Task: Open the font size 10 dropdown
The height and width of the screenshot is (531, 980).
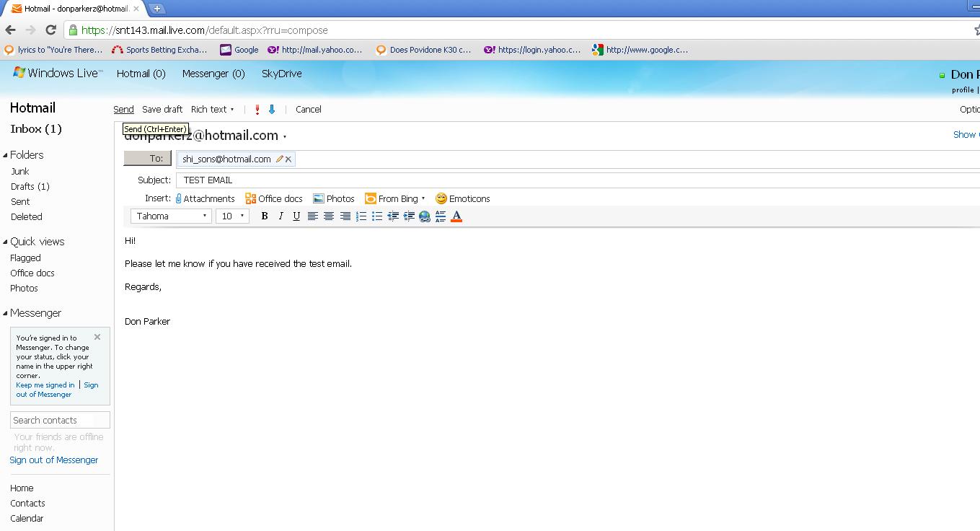Action: click(x=232, y=216)
